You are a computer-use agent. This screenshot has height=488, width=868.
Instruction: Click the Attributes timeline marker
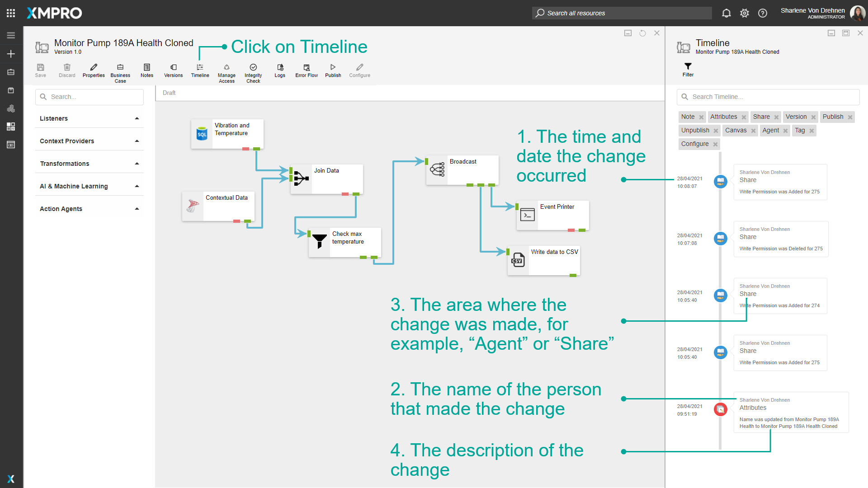721,409
